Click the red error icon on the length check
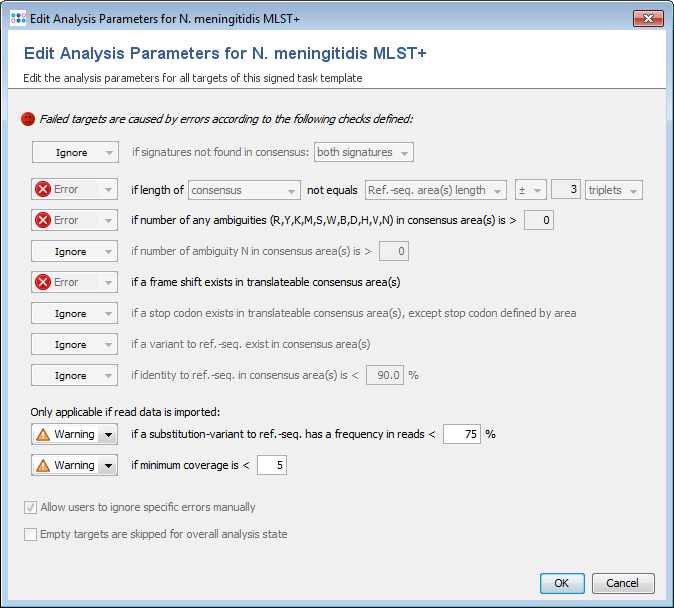 [43, 190]
